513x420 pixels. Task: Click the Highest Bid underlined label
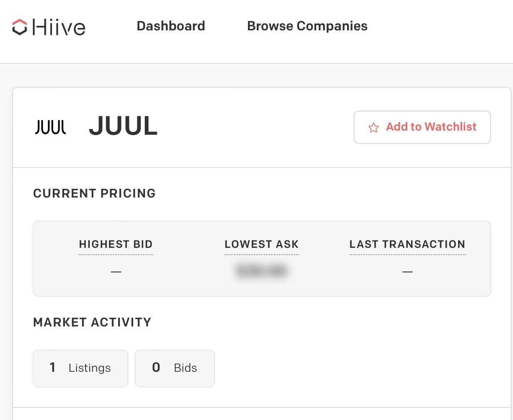tap(116, 245)
